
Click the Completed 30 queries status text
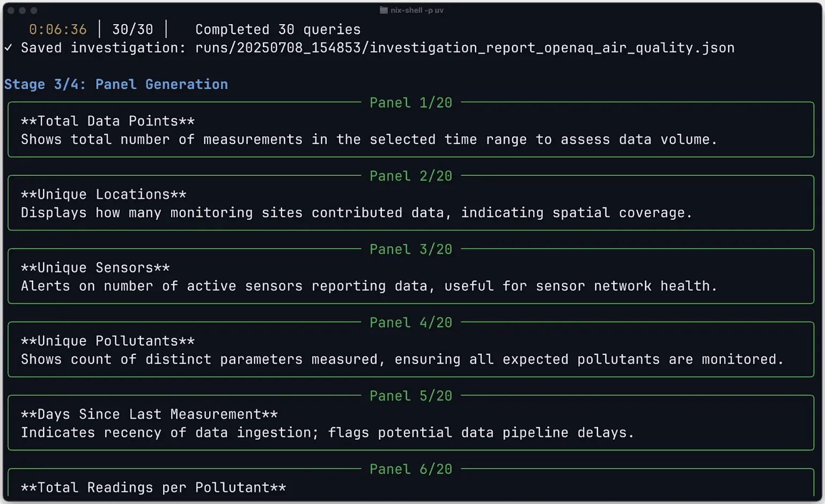tap(278, 29)
